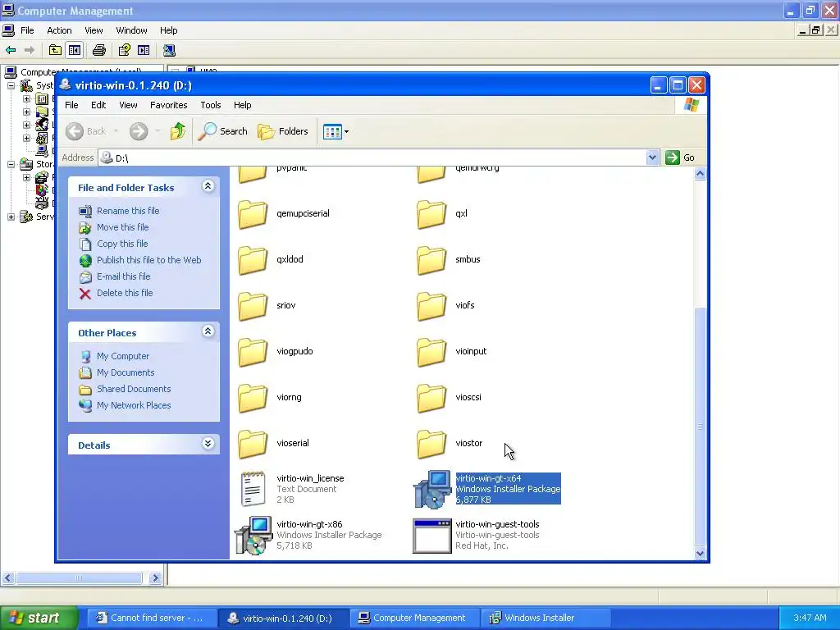Switch to Windows Installer taskbar button
Screen dimensions: 840x630
[x=545, y=619]
